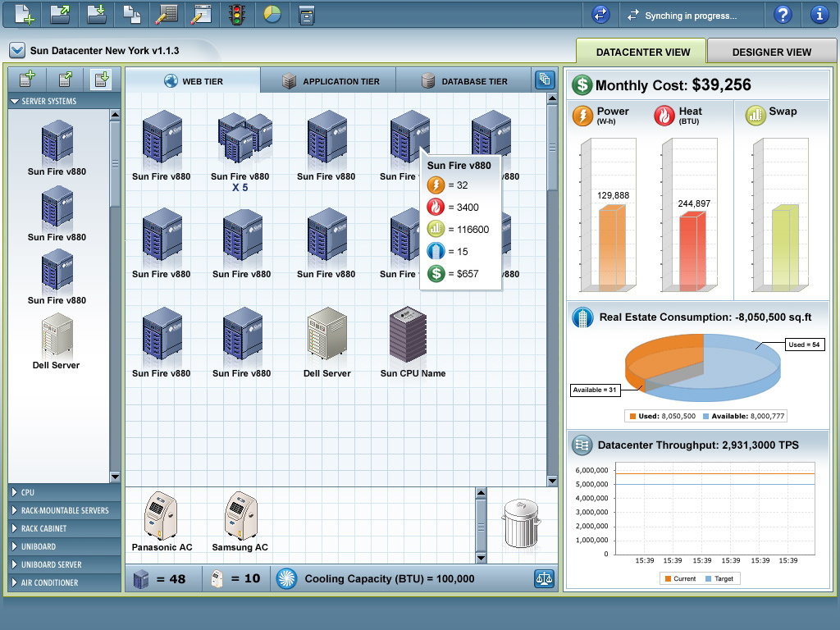Switch to the Web Tier tab
The image size is (840, 630).
tap(193, 80)
